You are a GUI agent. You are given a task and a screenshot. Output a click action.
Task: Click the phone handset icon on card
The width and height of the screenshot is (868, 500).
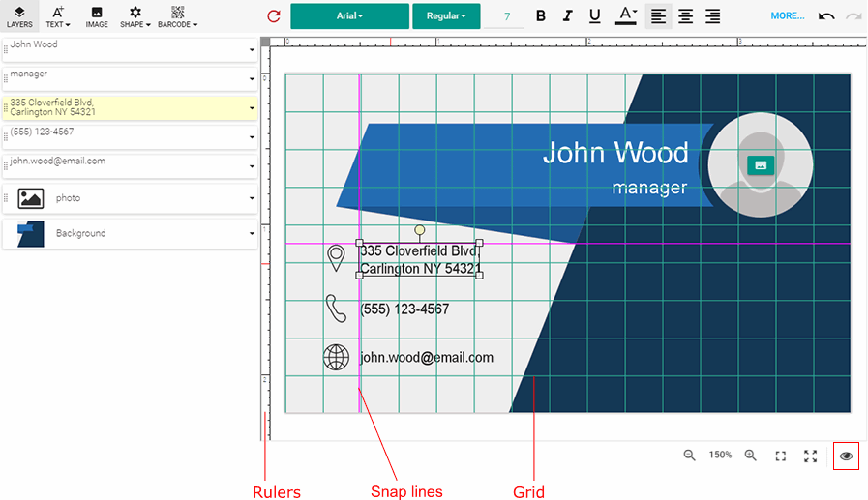(336, 309)
